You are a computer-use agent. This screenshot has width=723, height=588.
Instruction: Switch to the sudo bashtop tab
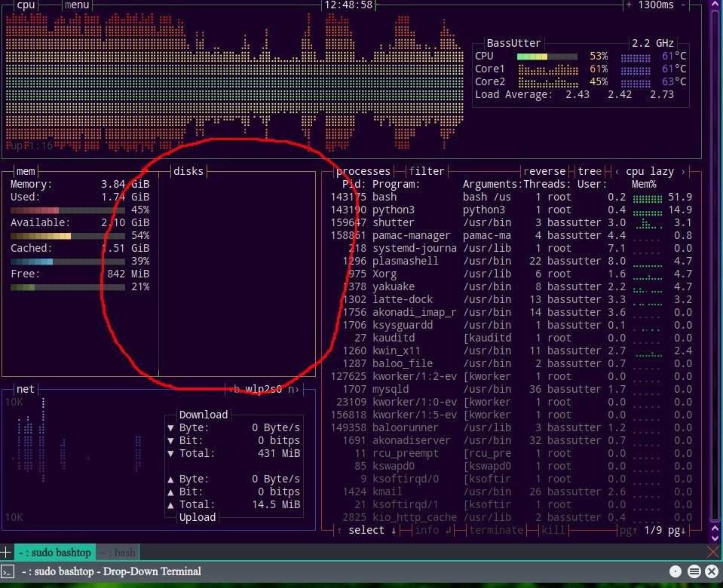[55, 552]
